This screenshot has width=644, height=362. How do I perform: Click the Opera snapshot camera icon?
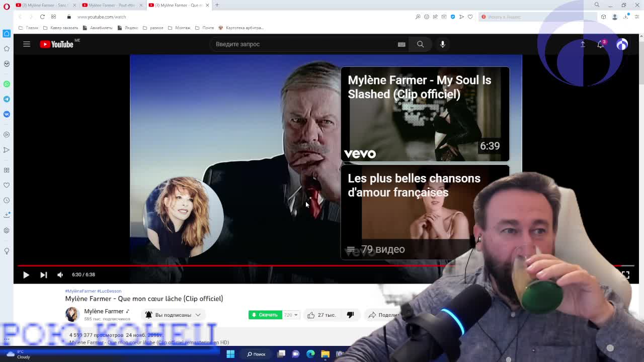pos(444,17)
